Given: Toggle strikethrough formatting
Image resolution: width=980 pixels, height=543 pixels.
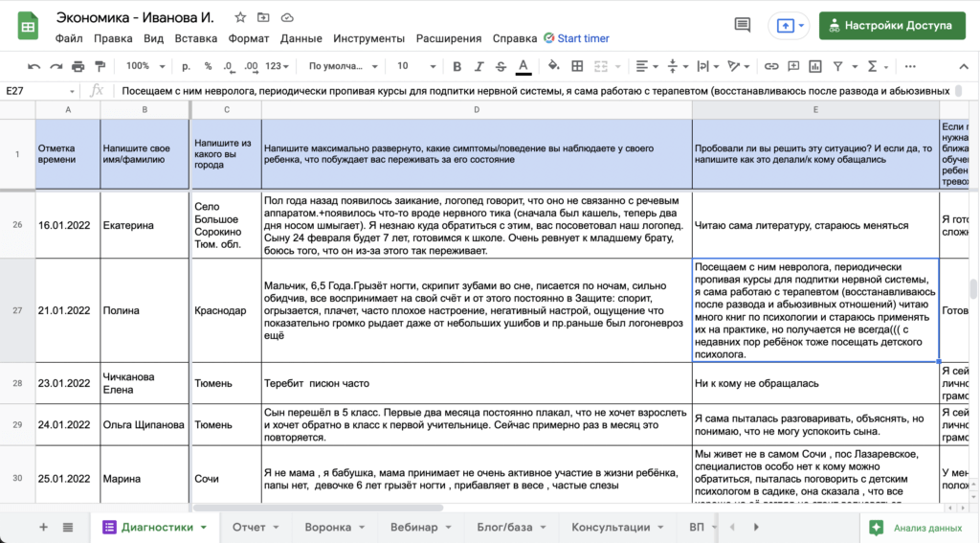Looking at the screenshot, I should [x=501, y=66].
